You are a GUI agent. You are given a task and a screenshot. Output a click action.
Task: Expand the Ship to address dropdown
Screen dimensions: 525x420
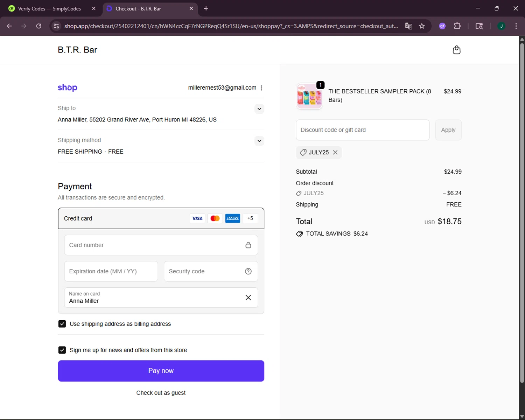pos(259,109)
